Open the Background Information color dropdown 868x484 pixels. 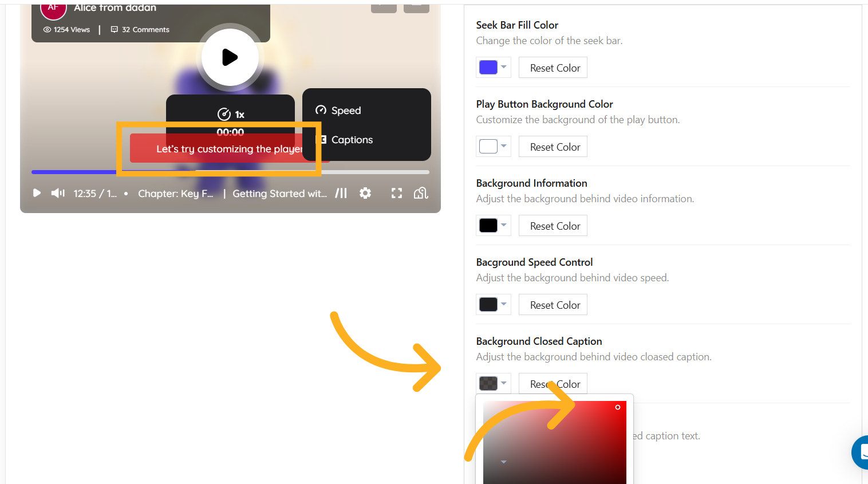tap(493, 226)
